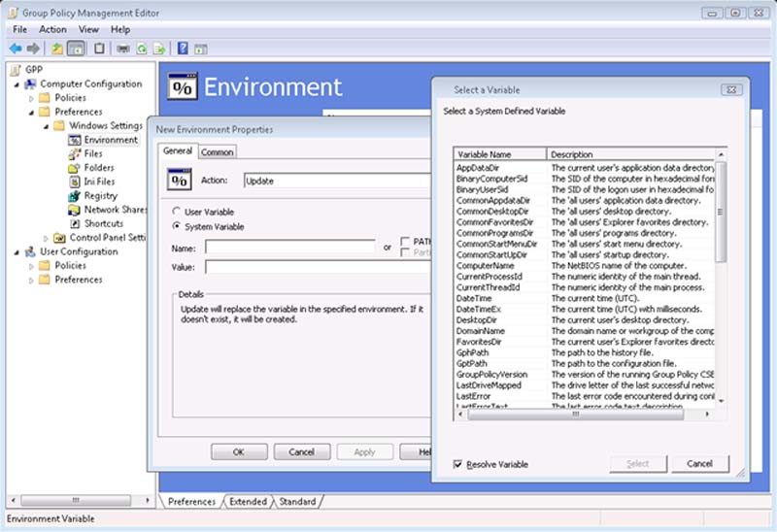Click the Export List toolbar icon

(159, 49)
